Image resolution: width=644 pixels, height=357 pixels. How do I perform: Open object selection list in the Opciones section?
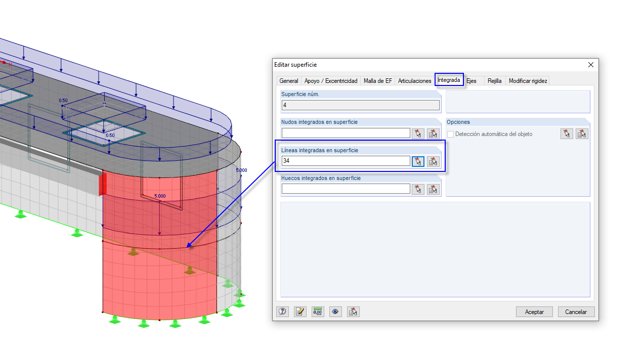(582, 133)
